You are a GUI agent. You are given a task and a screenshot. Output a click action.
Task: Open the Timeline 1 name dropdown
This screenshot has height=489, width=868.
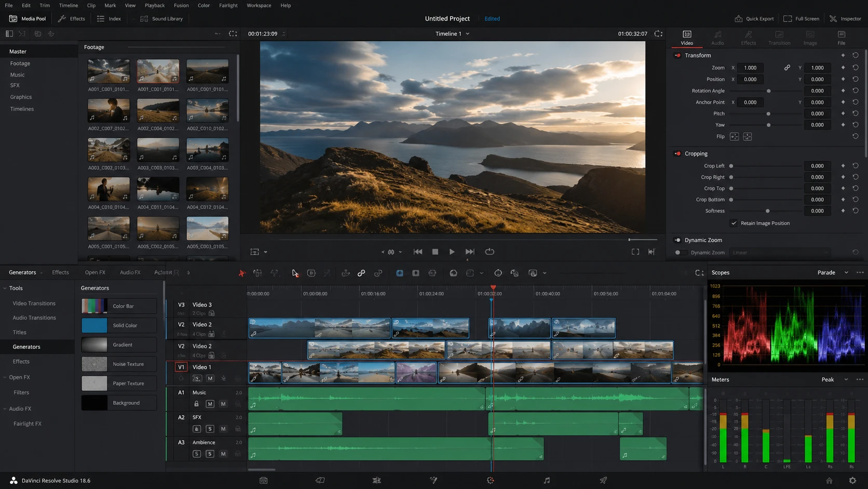click(x=453, y=34)
